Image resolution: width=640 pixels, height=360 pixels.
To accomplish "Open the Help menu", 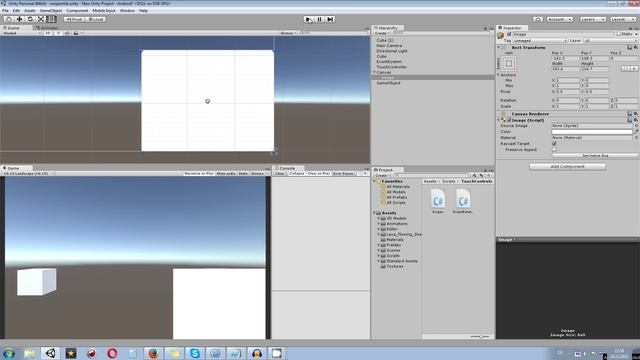I will (143, 11).
